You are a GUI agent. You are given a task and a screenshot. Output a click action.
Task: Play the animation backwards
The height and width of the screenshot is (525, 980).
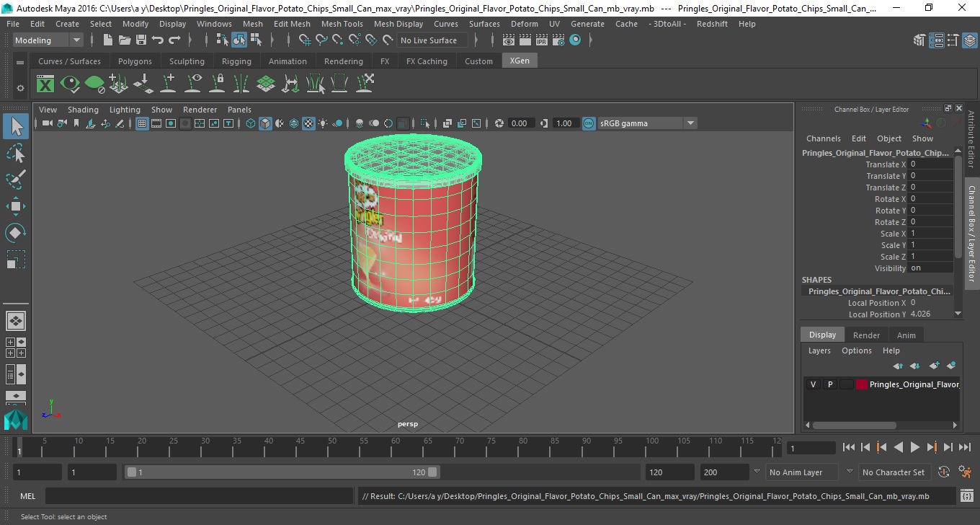point(898,448)
